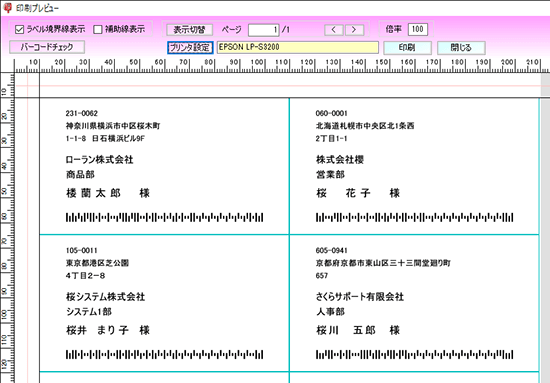Enable the 補助線表示 checkbox
Screen dimensions: 550x383
tap(98, 29)
